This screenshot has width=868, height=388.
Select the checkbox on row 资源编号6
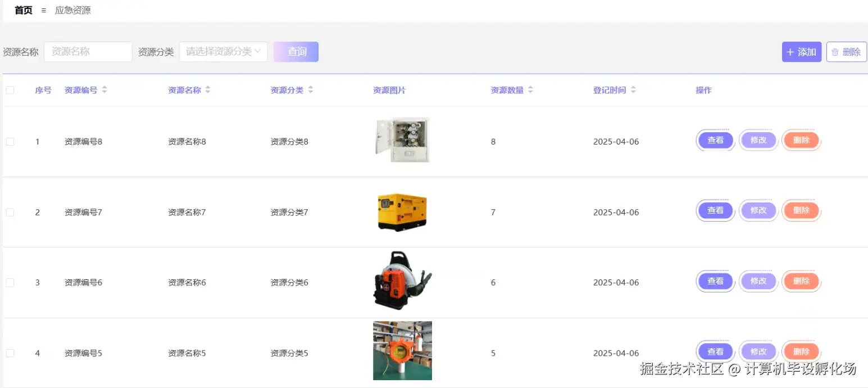click(x=10, y=282)
